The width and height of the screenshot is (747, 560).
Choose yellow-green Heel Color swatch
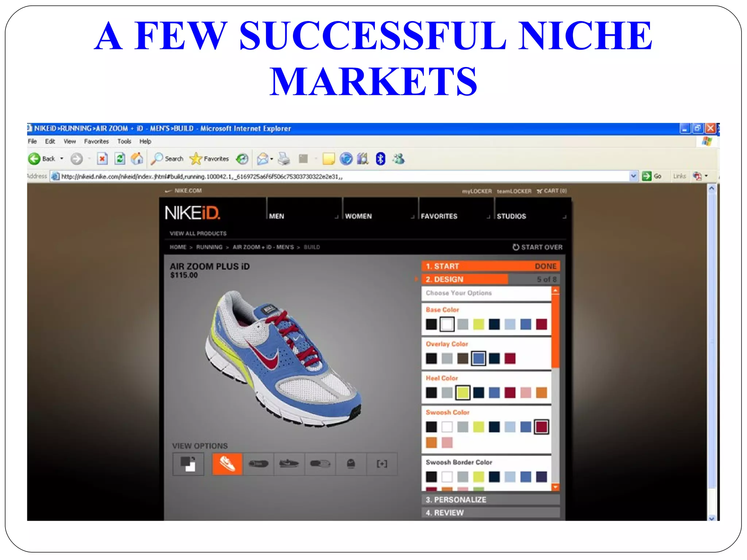(x=463, y=393)
